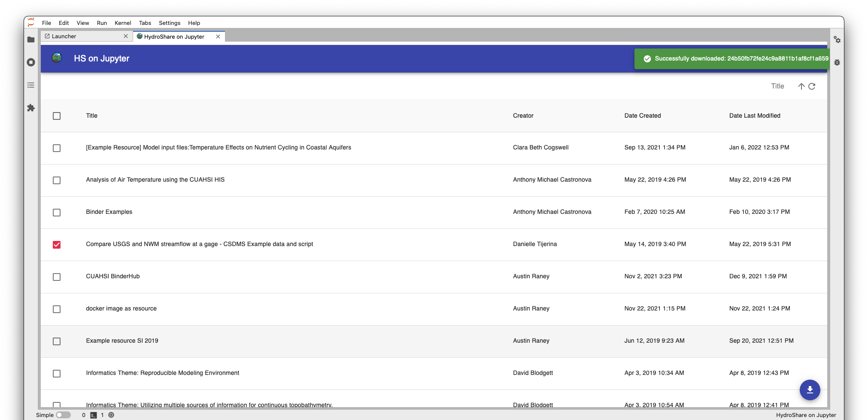Check the Example Resource Model input files row
The width and height of the screenshot is (868, 420).
[x=57, y=148]
